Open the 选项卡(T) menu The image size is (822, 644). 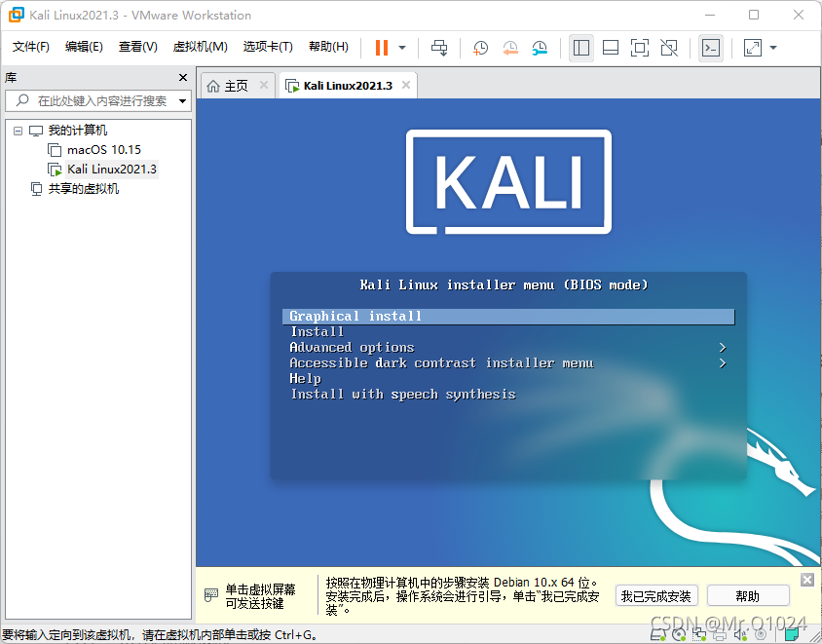pos(268,47)
